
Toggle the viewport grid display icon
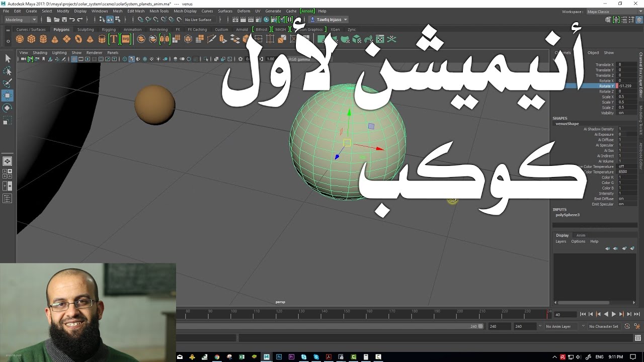coord(74,59)
